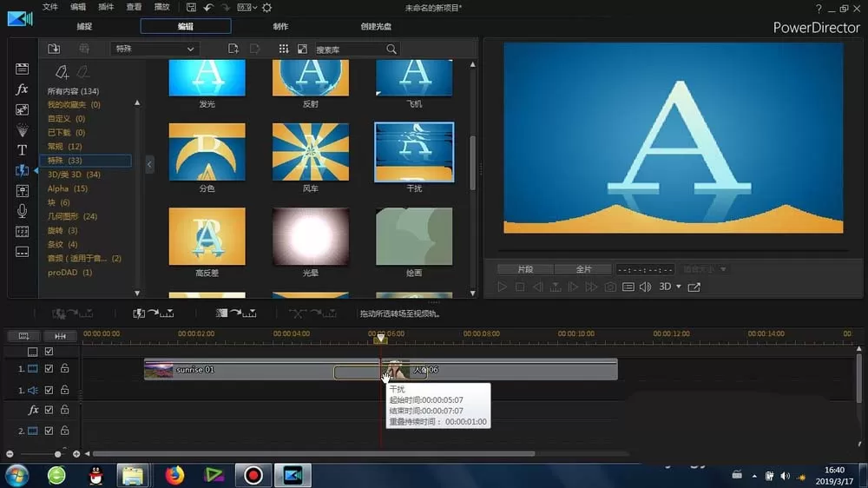Click the snapshot camera icon under preview

(x=610, y=287)
